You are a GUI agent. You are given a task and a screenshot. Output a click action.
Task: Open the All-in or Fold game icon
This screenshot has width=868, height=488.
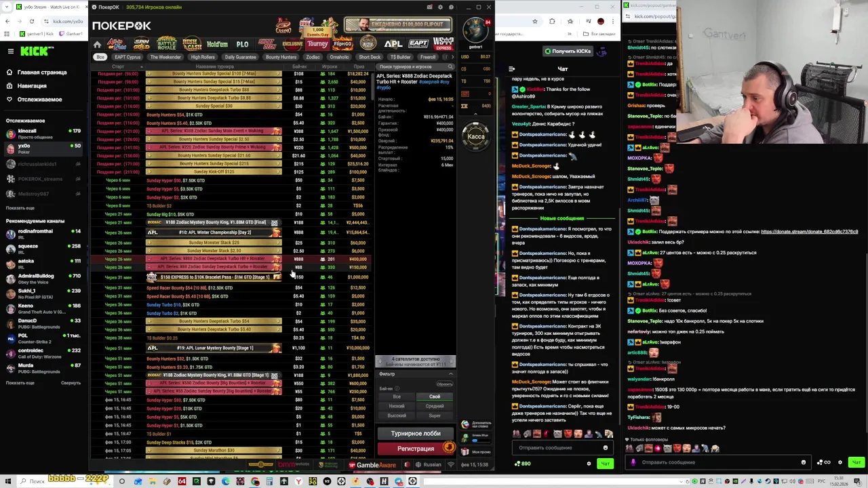coord(117,44)
